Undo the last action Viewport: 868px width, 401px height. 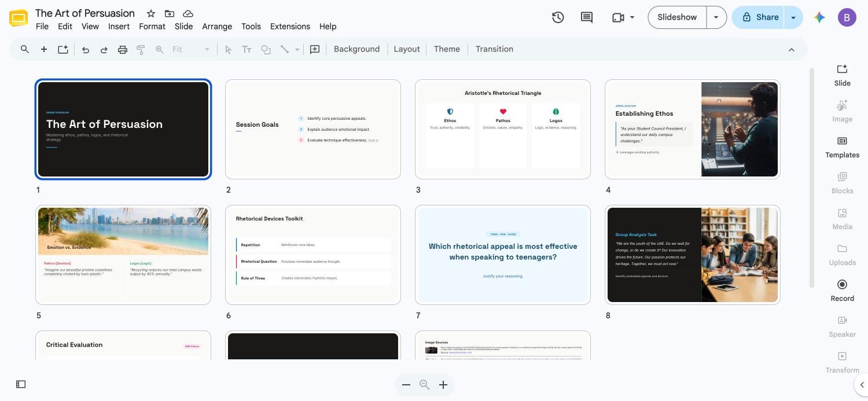coord(86,49)
